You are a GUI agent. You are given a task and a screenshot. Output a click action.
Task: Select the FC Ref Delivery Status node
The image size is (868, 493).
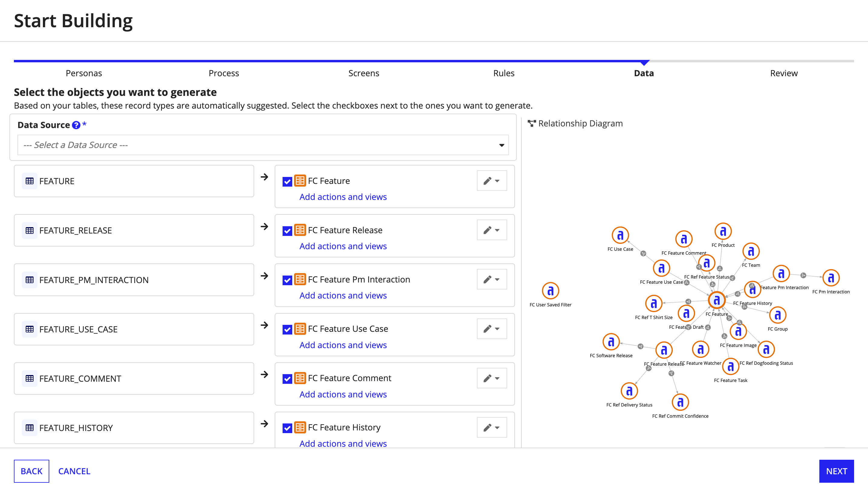coord(629,391)
